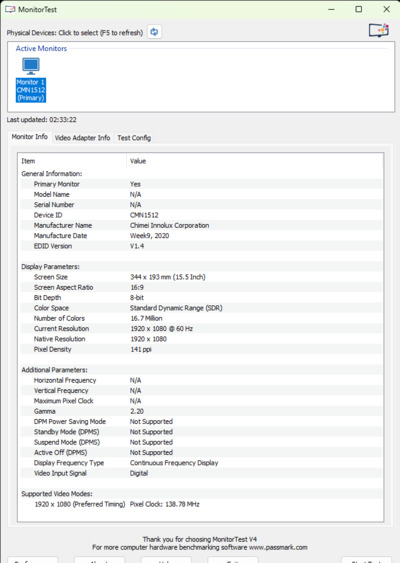Select the Manufacture Date row
Viewport: 400px width, 563px height.
[x=201, y=236]
